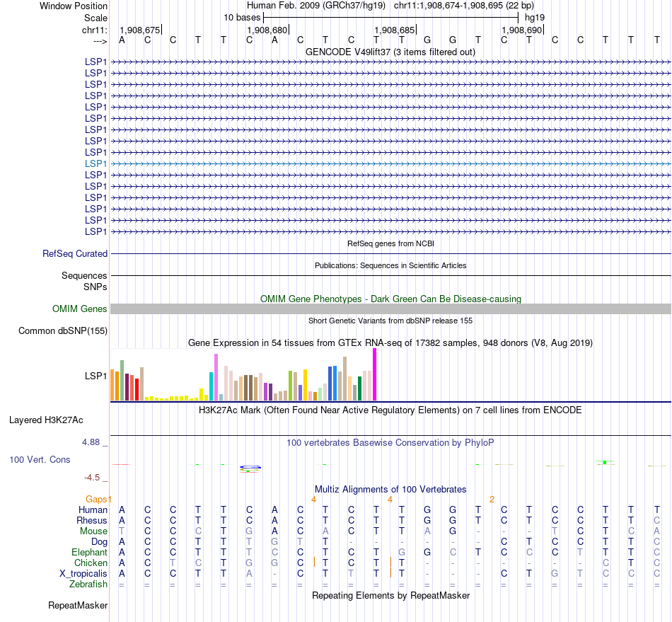Click the Layered H3K27Ac track label
672x622 pixels.
[46, 420]
